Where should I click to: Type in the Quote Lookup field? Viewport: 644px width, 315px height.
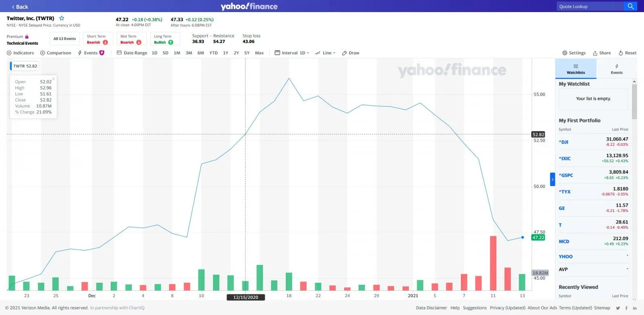(590, 6)
